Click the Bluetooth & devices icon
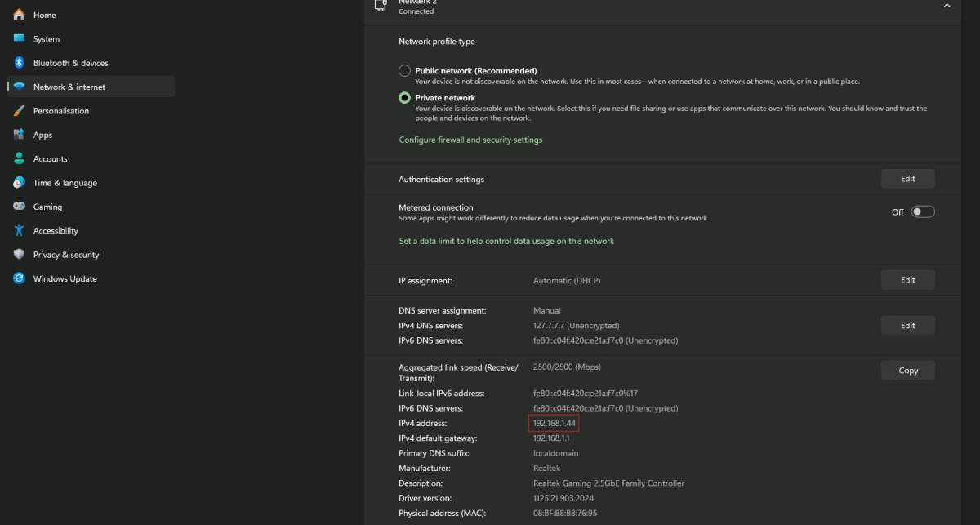 19,63
